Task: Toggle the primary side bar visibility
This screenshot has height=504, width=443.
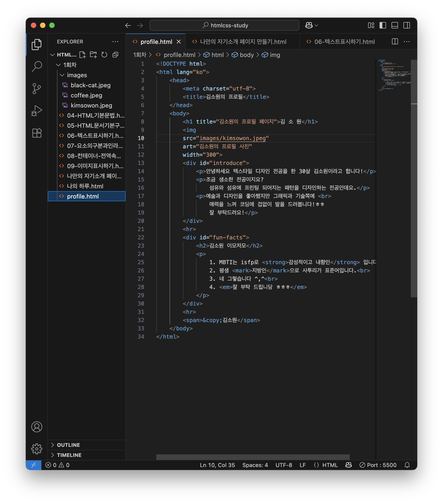Action: coord(383,25)
